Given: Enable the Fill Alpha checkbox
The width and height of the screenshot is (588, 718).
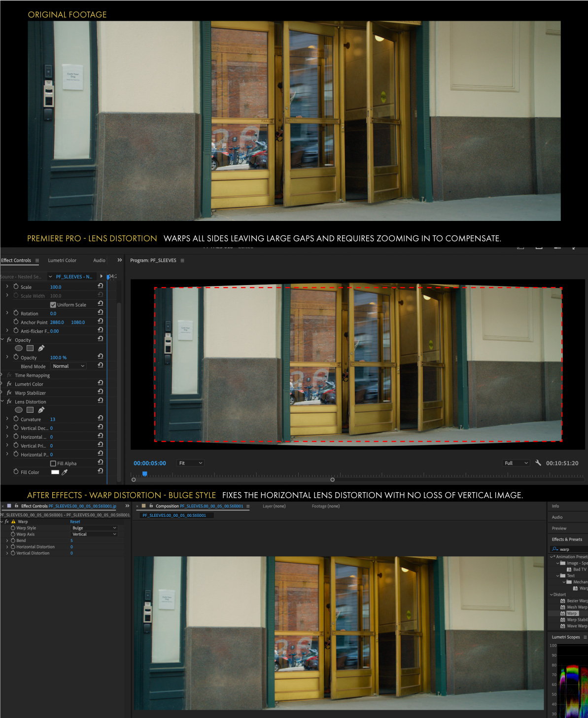Looking at the screenshot, I should pos(53,464).
